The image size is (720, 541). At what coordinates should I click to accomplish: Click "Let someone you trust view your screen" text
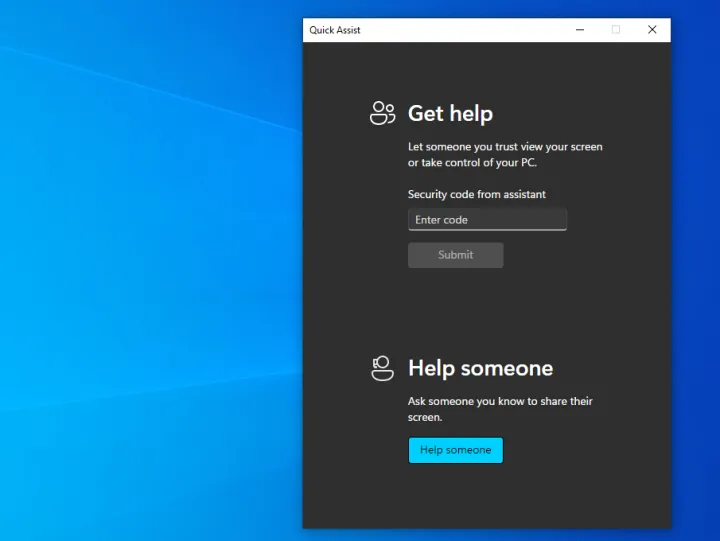(505, 147)
